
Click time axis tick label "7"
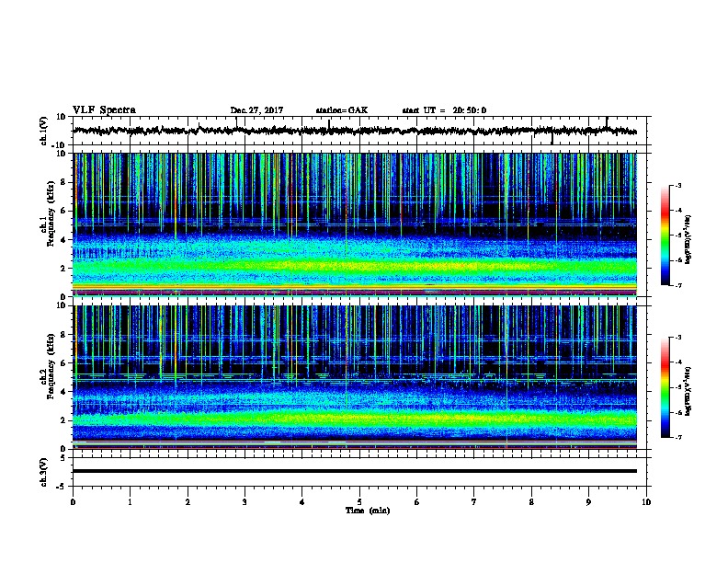click(x=474, y=502)
